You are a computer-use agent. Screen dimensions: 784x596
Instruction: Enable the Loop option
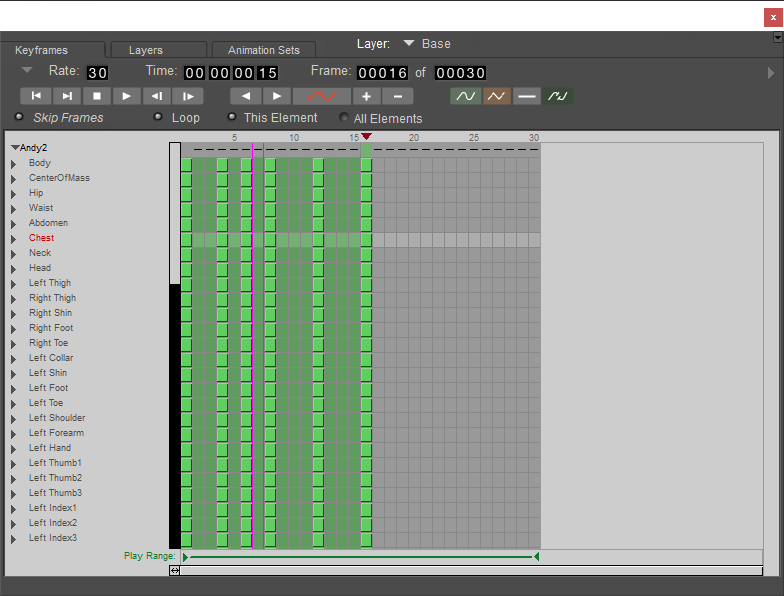158,117
